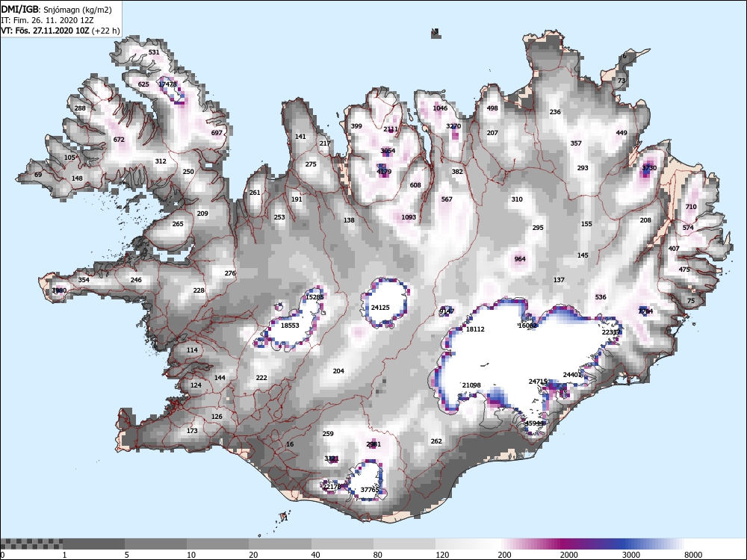The width and height of the screenshot is (747, 560).
Task: Click the snow value 18553
Action: pyautogui.click(x=290, y=326)
